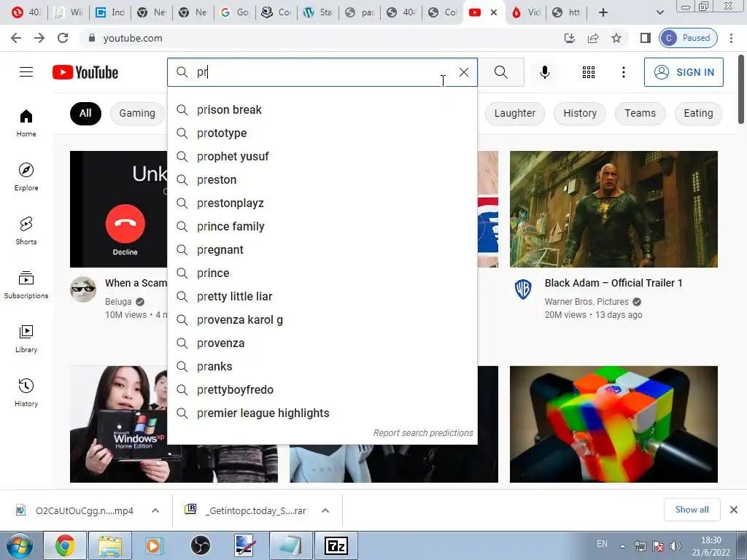Open YouTube settings three-dot menu
The image size is (747, 560).
623,72
